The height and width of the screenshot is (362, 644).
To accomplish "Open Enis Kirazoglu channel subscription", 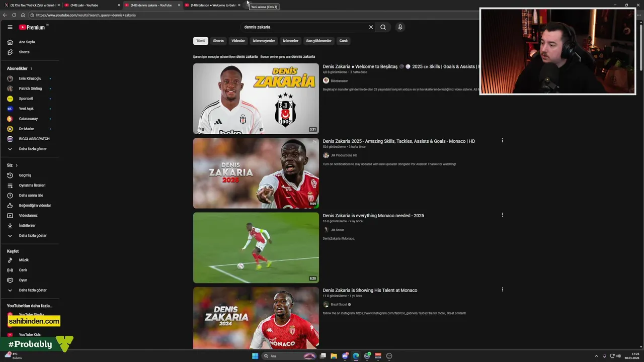I will tap(29, 78).
